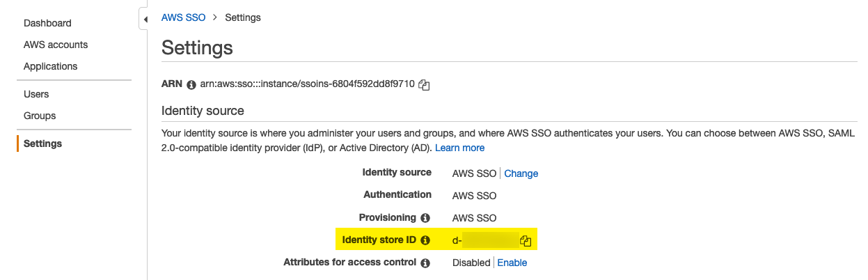Copy the ARN with the copy icon
This screenshot has height=280, width=868.
coord(424,85)
